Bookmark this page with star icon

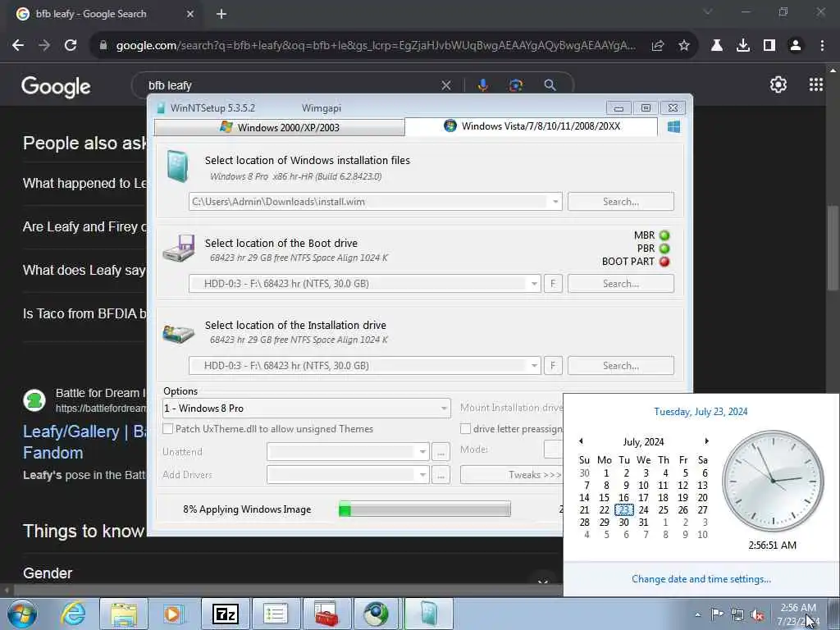684,46
